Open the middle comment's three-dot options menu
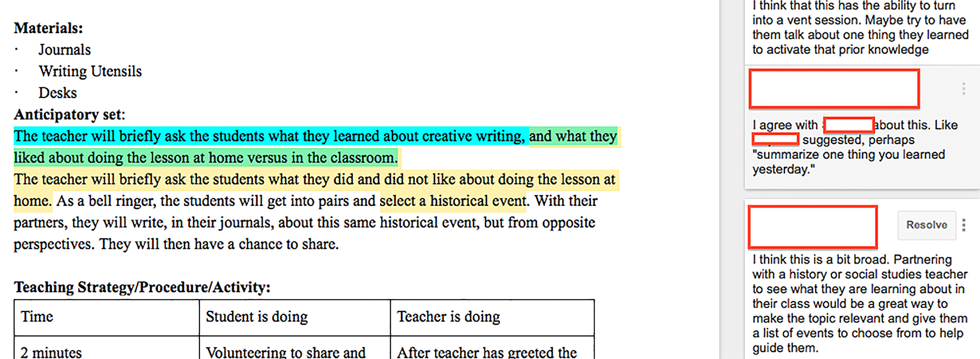This screenshot has height=359, width=980. [964, 89]
